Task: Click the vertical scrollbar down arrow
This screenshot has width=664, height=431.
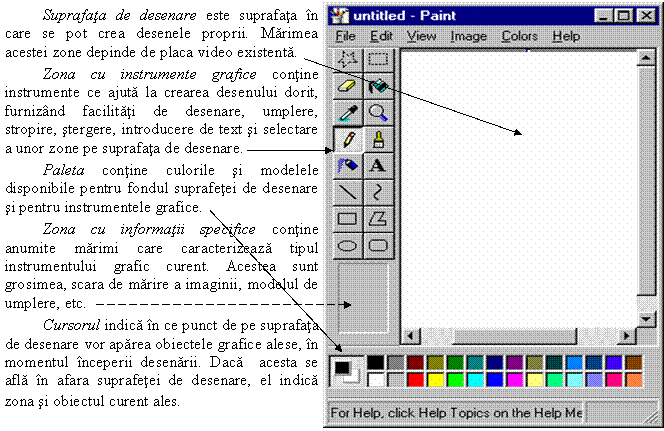Action: [646, 319]
